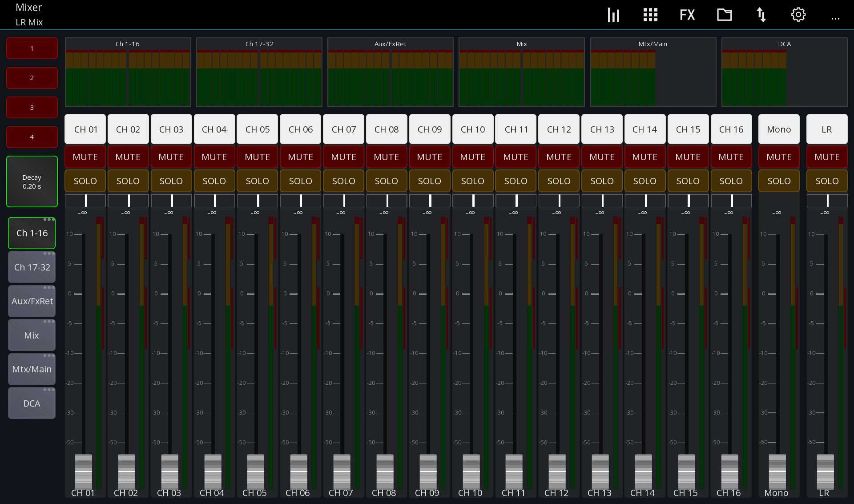Open the routing (up/down arrows) screen
This screenshot has width=854, height=504.
coord(761,14)
